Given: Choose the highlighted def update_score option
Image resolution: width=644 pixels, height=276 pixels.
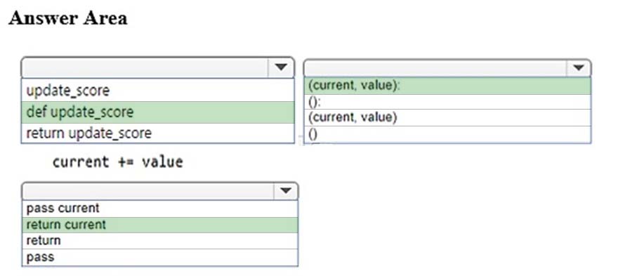Looking at the screenshot, I should [x=158, y=112].
